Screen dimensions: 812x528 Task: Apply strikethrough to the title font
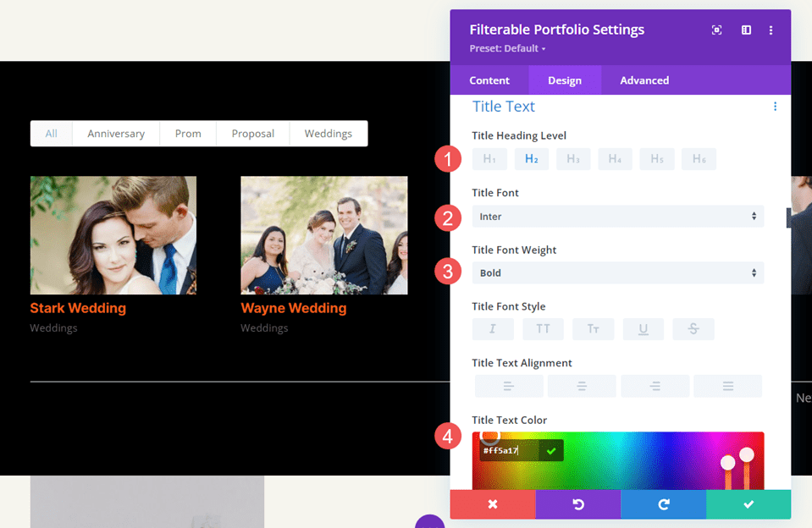click(693, 328)
